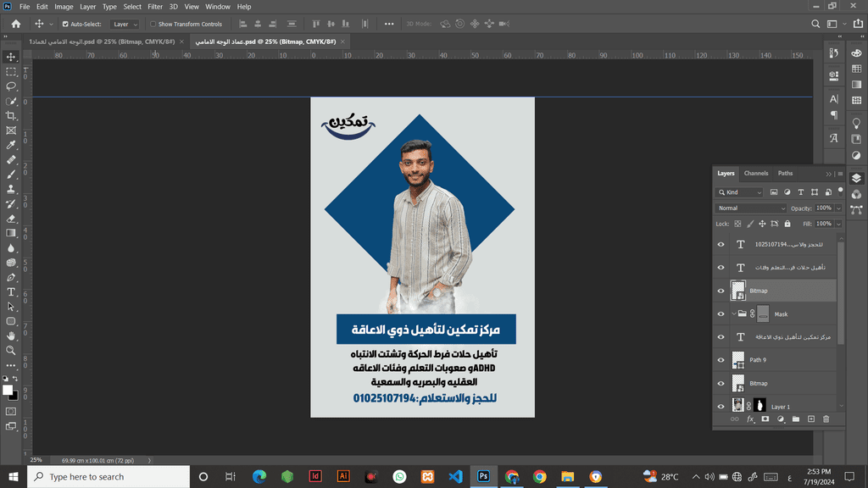Open the Fill dropdown arrow

tap(838, 224)
